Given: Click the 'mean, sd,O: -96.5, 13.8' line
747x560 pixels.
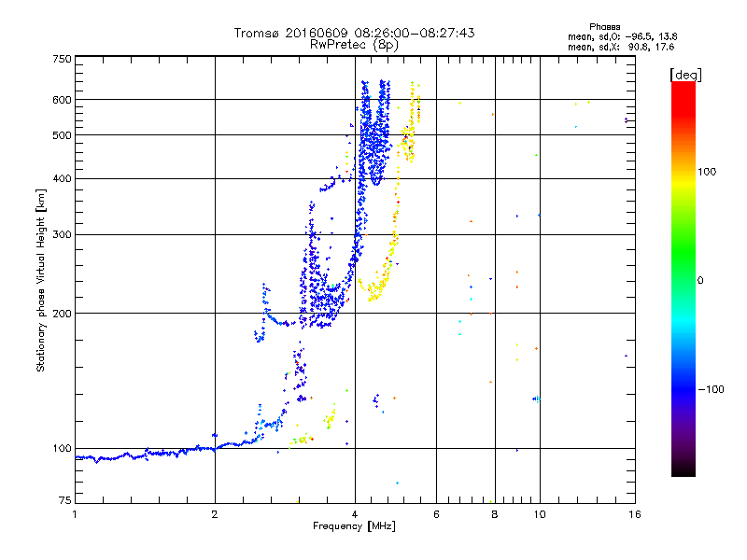Looking at the screenshot, I should click(622, 37).
